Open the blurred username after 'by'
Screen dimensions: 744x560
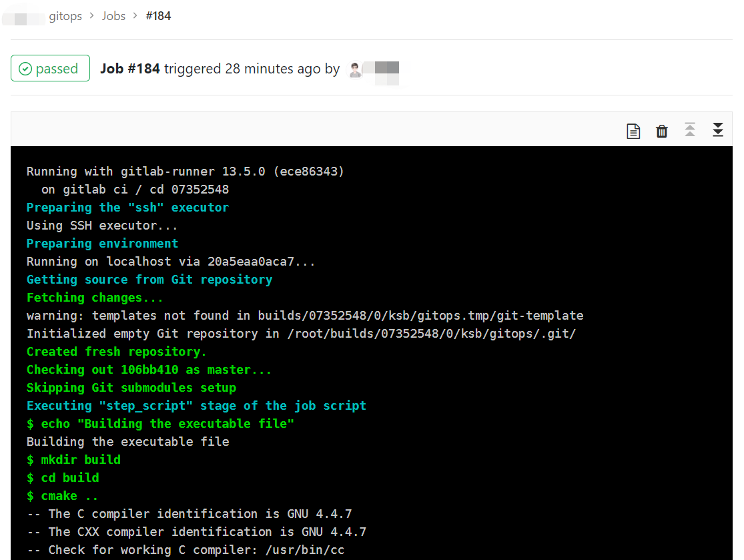coord(386,70)
